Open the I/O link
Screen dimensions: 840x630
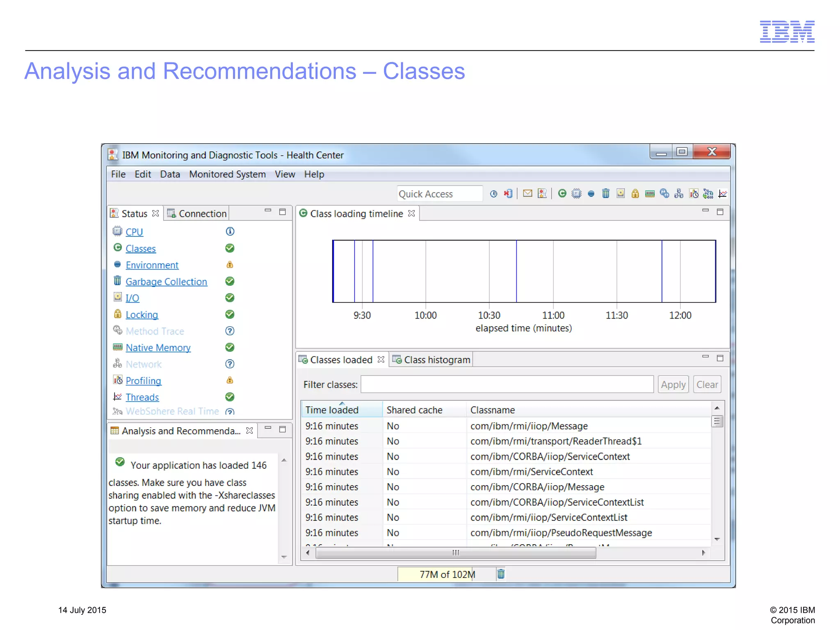point(132,298)
